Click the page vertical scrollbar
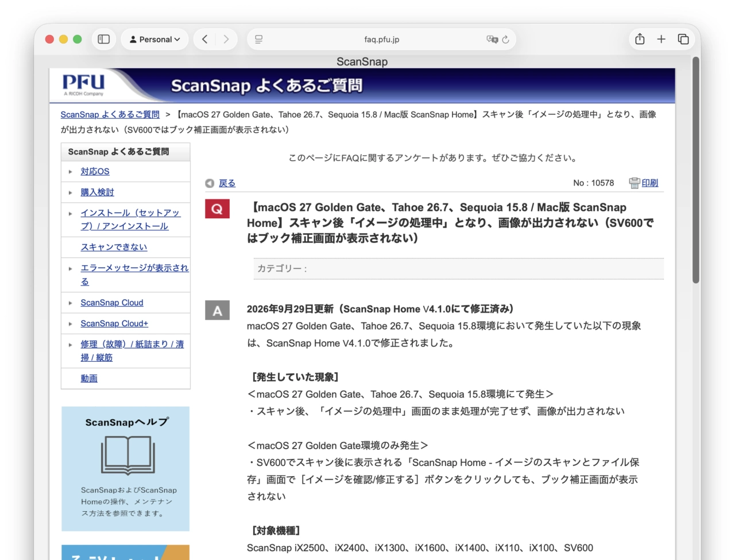Image resolution: width=735 pixels, height=560 pixels. 696,170
